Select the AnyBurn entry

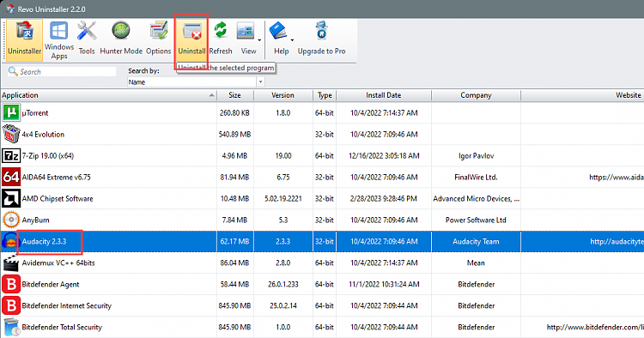tap(35, 220)
